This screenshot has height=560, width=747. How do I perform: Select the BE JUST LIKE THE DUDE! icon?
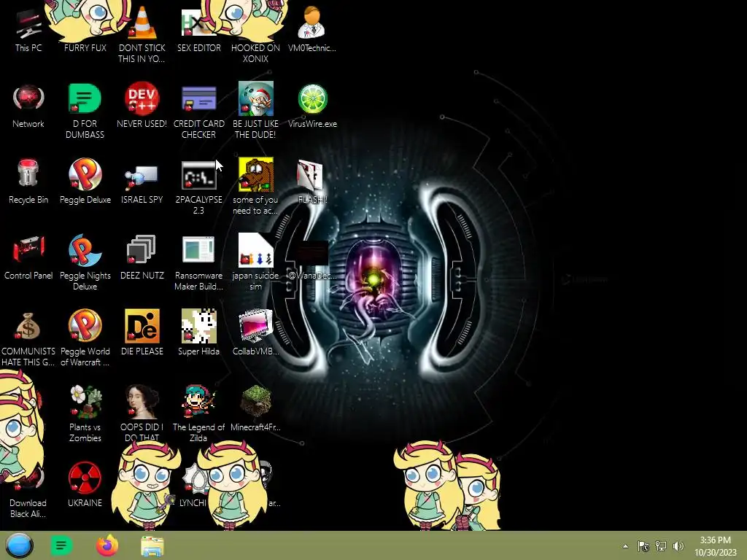256,98
